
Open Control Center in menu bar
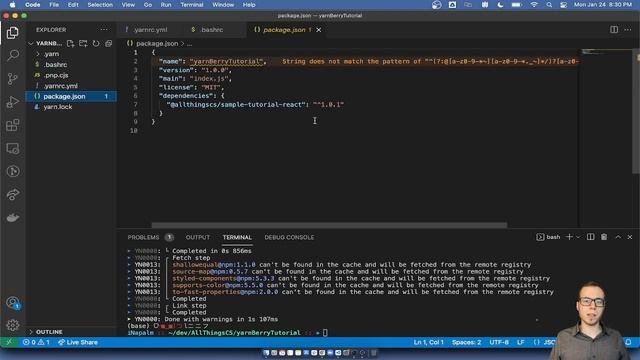pyautogui.click(x=563, y=4)
